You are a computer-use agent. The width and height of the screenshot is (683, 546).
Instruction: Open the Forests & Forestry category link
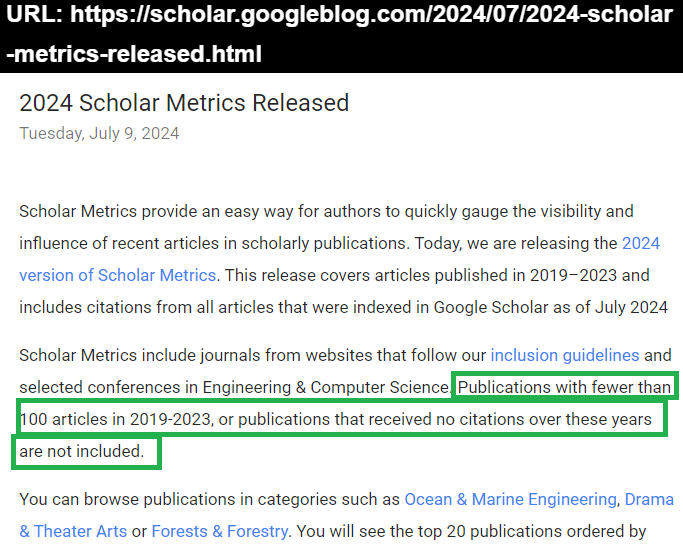(220, 531)
